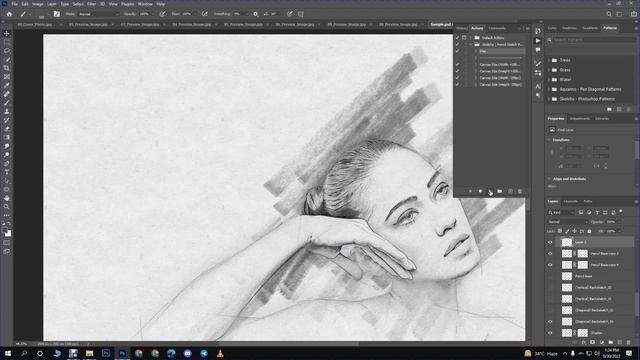Viewport: 640px width, 360px height.
Task: Switch to the Adjustments tab
Action: (580, 119)
